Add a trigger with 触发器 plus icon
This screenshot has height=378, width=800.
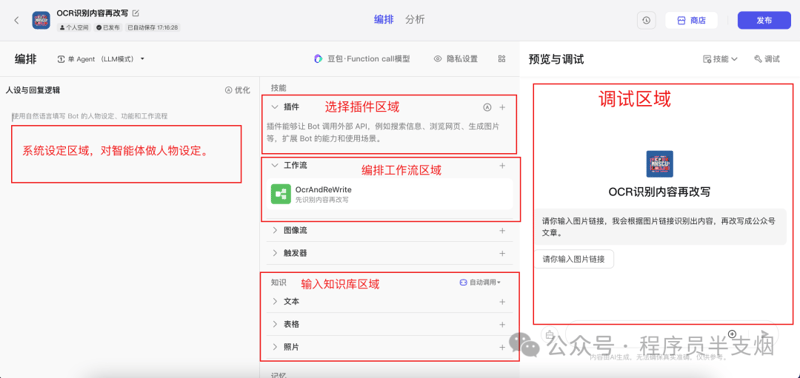click(502, 253)
